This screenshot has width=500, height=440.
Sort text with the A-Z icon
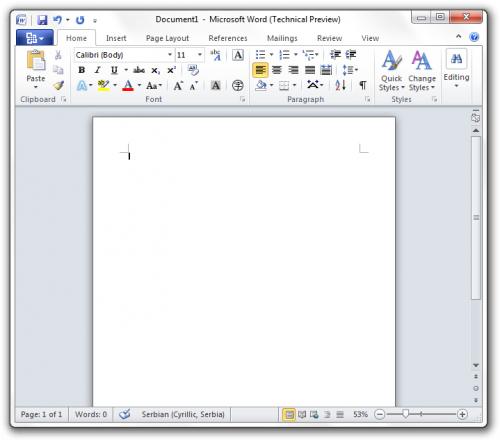tap(340, 85)
